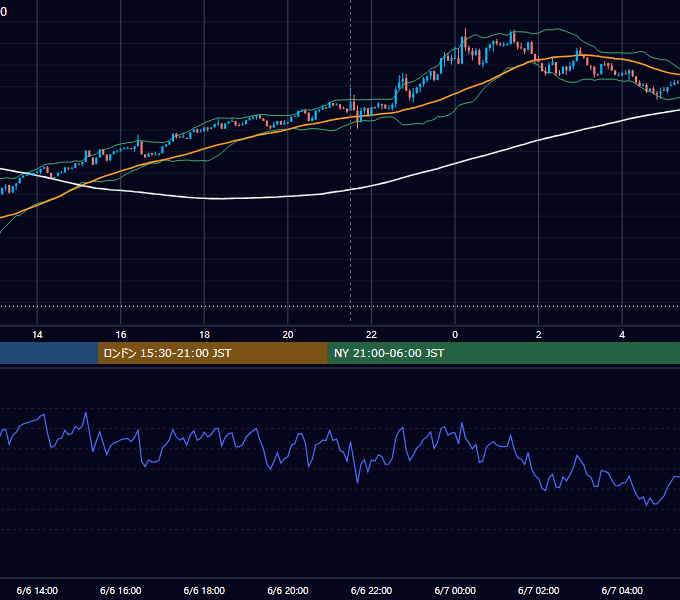680x600 pixels.
Task: Click the 6/6 14:00 time label
Action: point(37,590)
